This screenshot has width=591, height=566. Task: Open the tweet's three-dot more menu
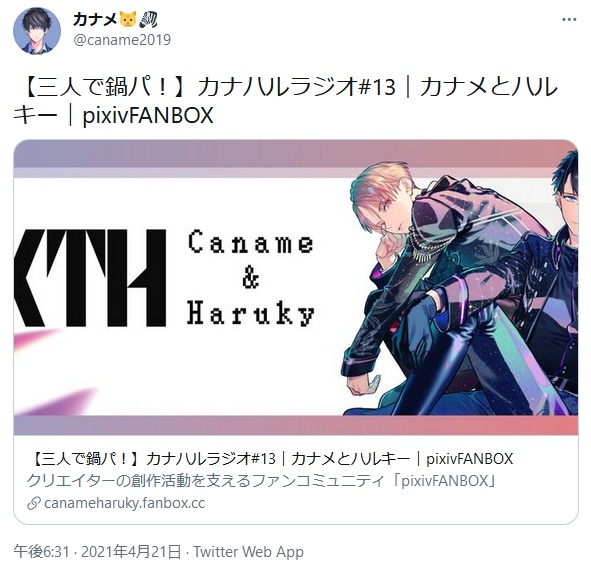[569, 20]
